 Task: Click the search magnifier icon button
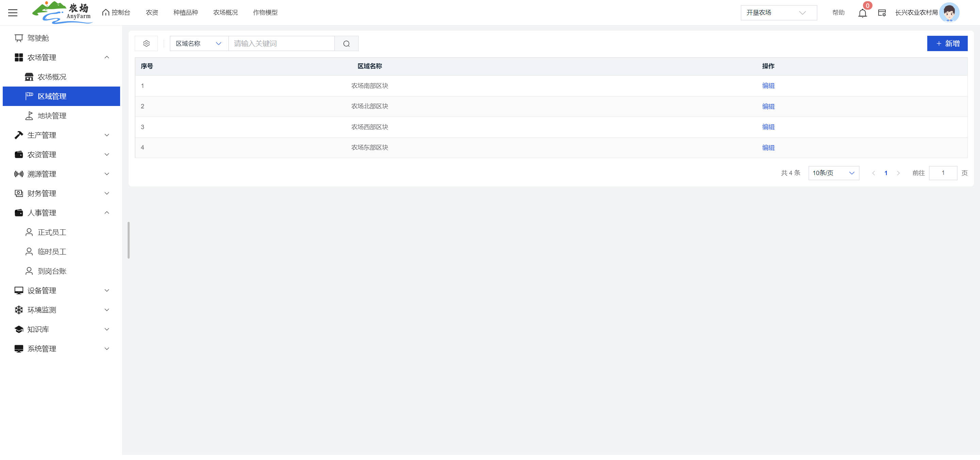346,43
